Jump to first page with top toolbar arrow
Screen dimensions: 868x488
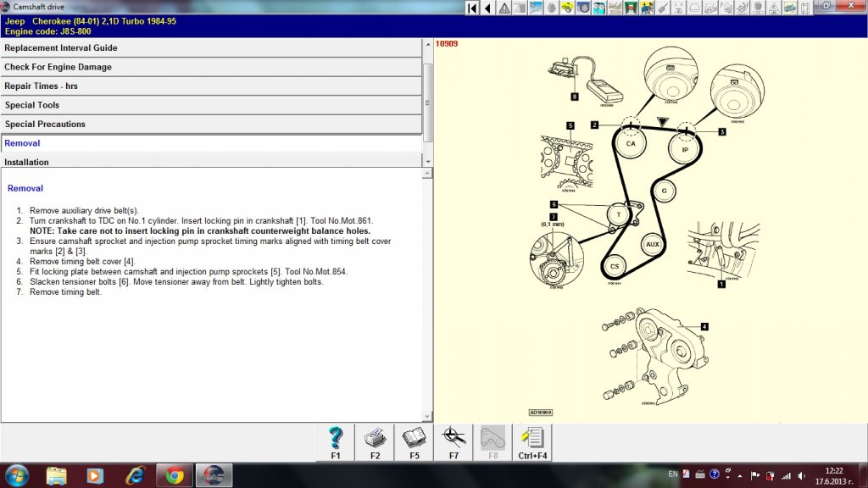[x=474, y=8]
